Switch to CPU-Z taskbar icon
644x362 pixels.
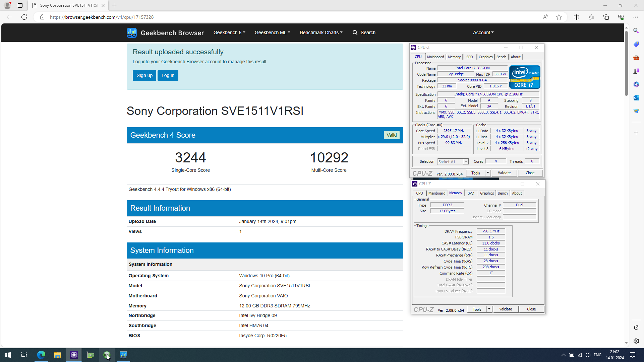click(74, 355)
